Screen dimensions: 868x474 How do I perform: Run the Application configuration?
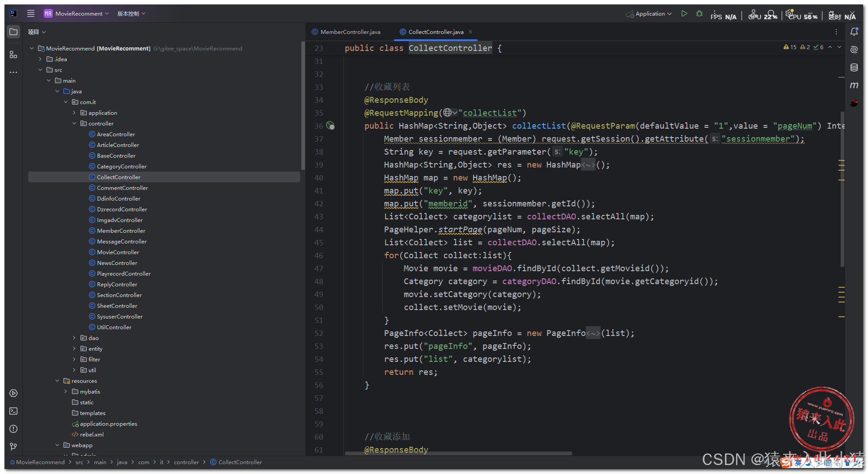click(x=684, y=13)
